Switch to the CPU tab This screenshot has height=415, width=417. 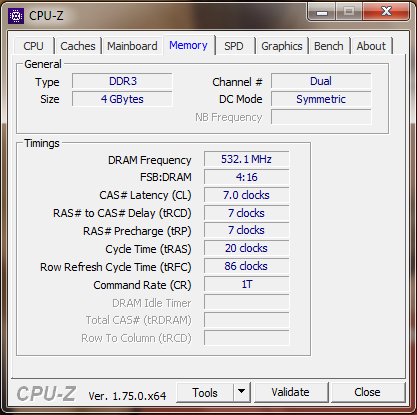[34, 46]
